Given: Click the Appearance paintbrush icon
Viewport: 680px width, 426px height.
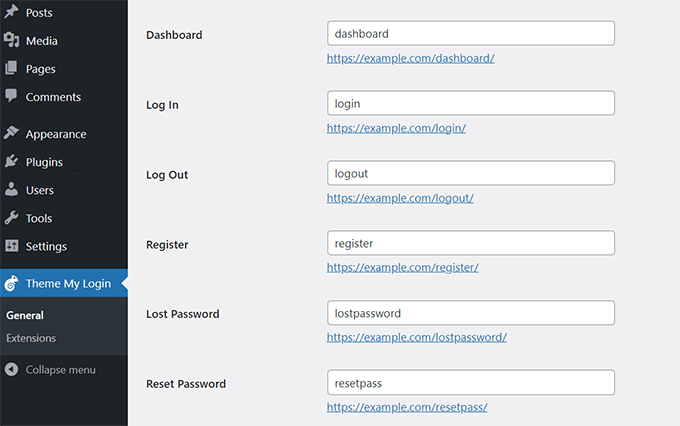Looking at the screenshot, I should (x=11, y=133).
